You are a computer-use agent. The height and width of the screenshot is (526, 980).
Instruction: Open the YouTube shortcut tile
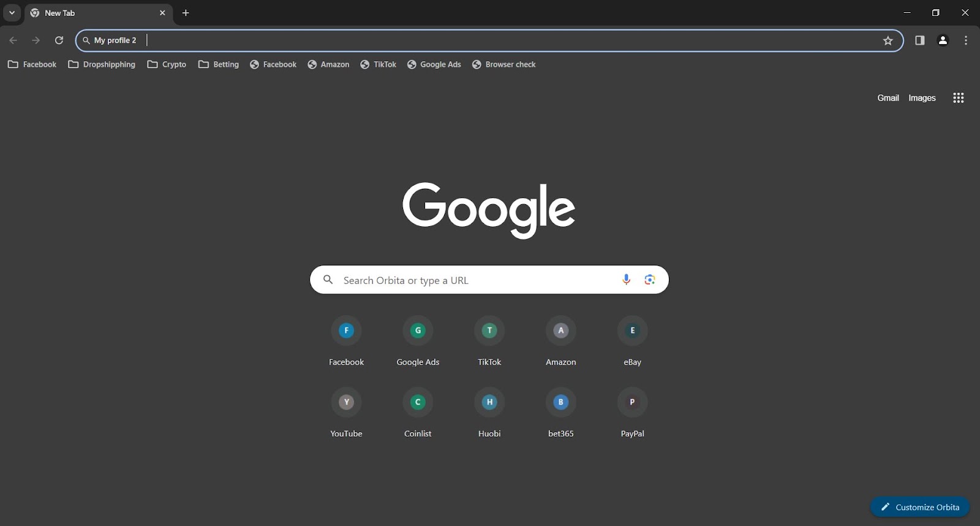[x=347, y=413]
